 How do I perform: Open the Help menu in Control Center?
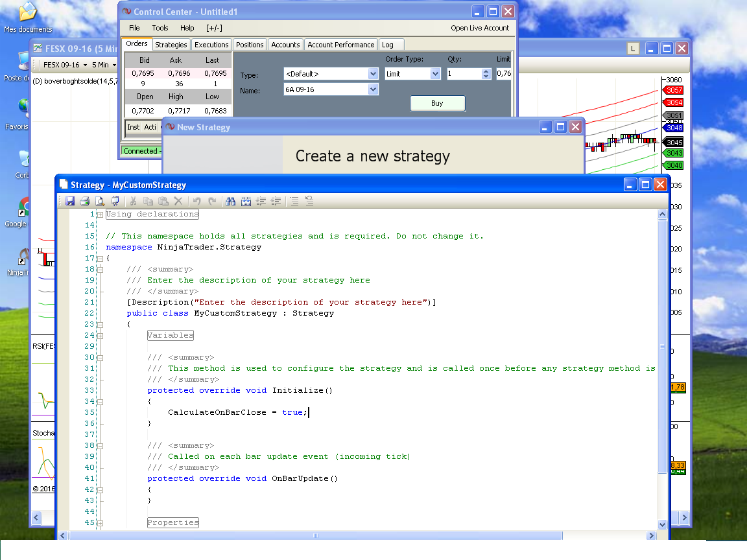[187, 28]
